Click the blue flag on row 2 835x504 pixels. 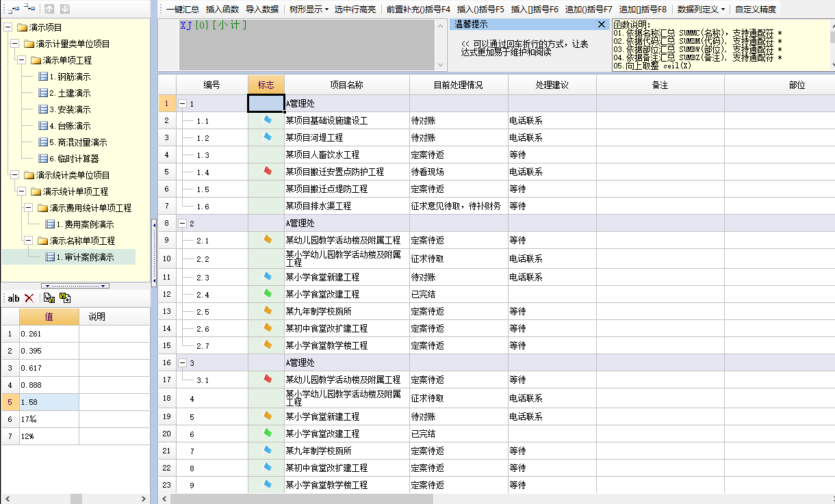coord(266,120)
